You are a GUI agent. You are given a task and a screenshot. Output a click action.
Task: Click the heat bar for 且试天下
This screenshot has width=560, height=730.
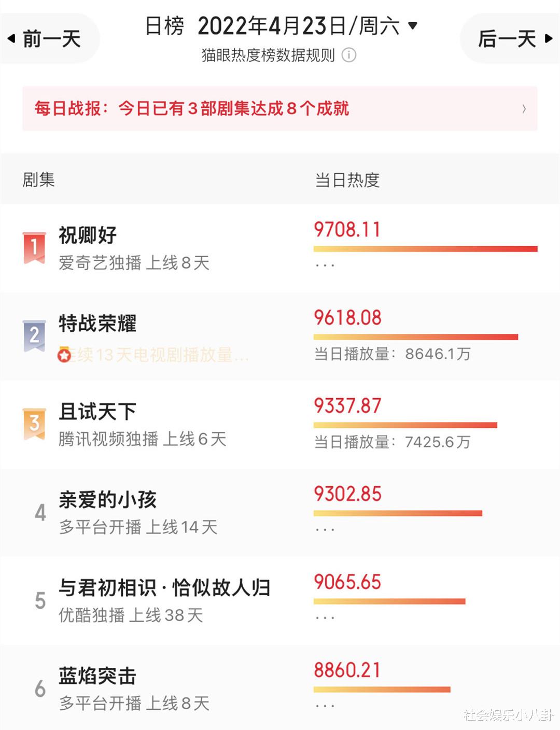405,425
